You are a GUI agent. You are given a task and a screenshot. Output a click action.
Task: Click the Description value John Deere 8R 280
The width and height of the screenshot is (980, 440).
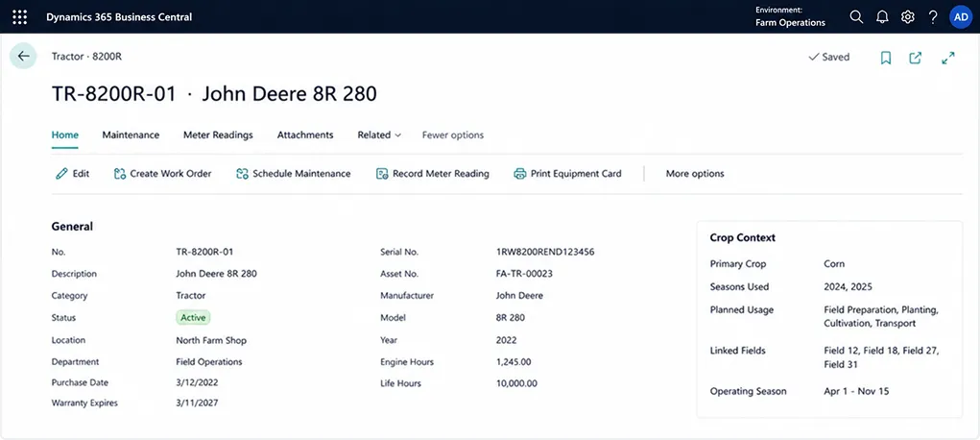pos(216,274)
